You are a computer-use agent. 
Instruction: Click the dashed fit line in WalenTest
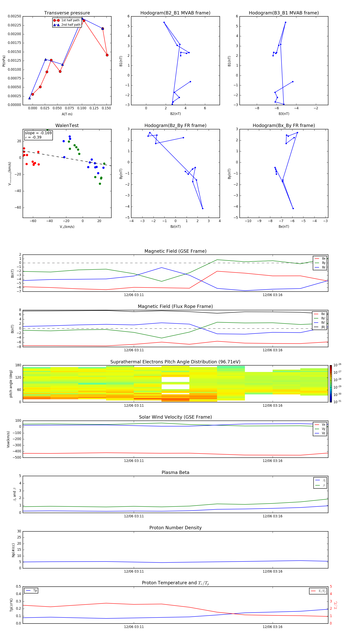click(67, 158)
